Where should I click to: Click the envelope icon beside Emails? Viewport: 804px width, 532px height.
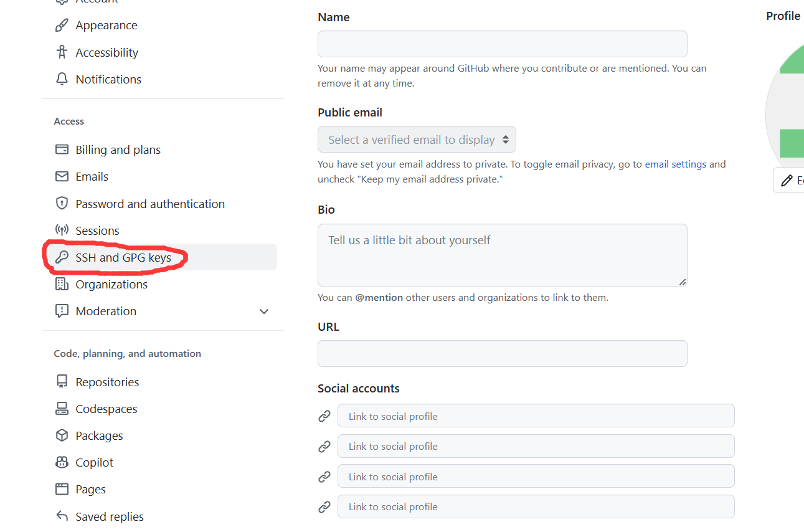(62, 176)
